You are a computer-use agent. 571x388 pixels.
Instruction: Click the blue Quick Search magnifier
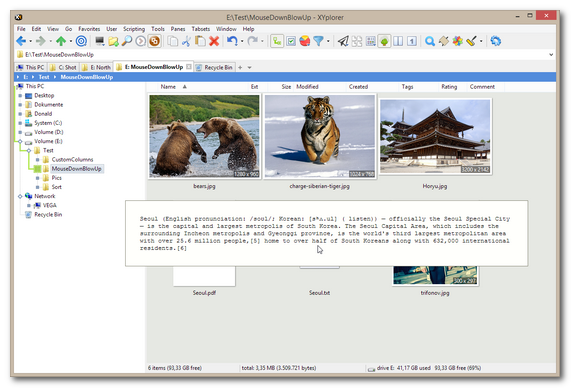click(430, 41)
